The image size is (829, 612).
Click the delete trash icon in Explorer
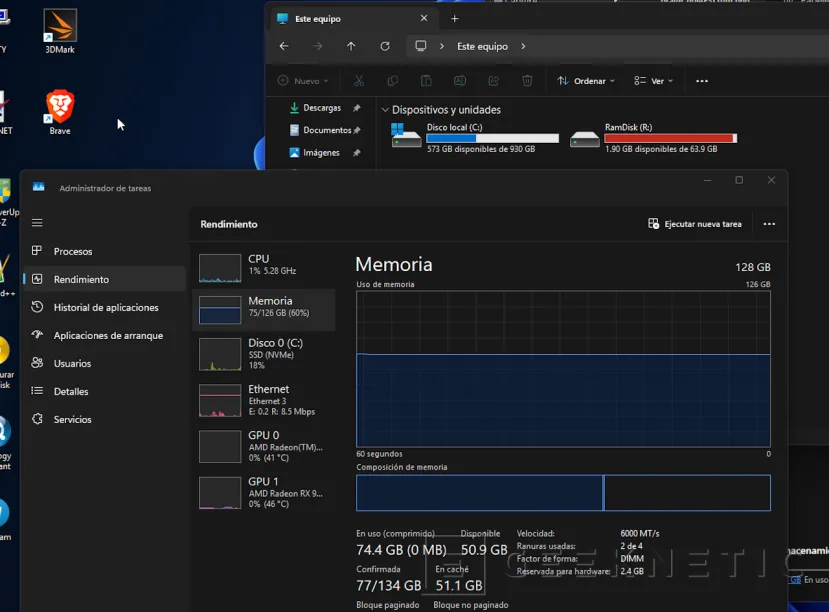527,81
